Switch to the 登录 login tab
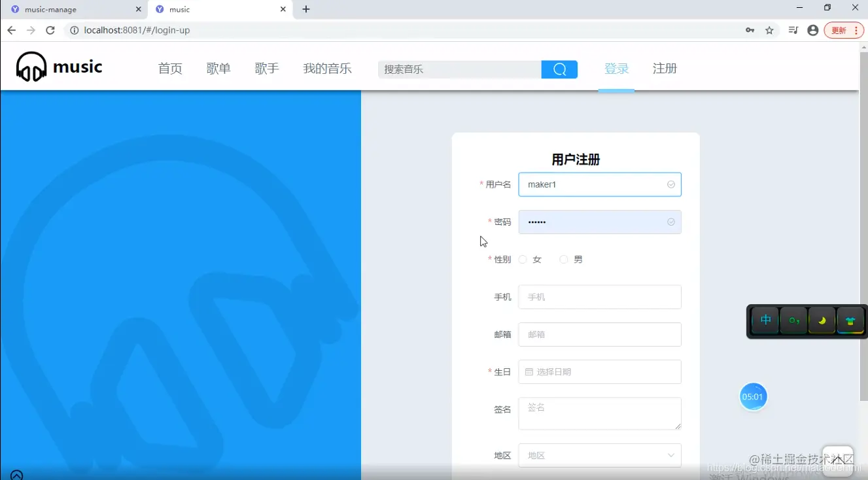Image resolution: width=868 pixels, height=480 pixels. (x=616, y=67)
